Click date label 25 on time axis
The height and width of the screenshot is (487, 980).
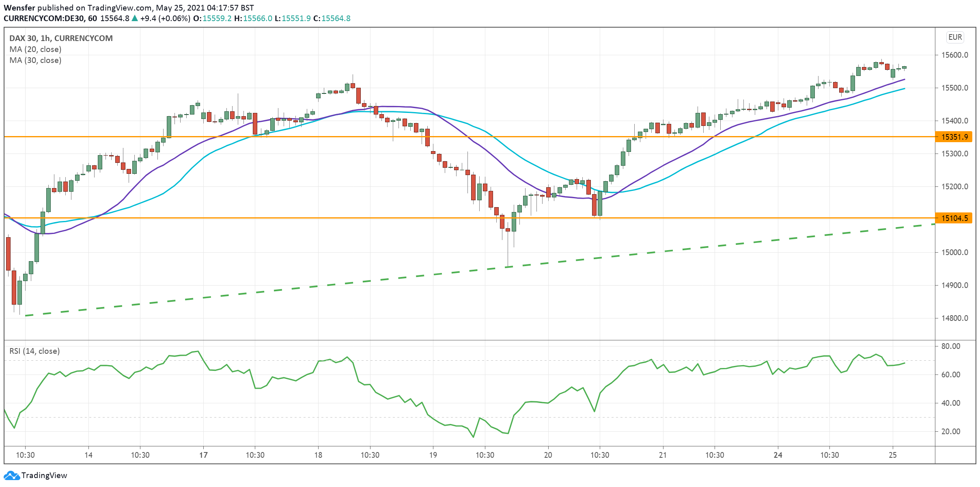892,455
